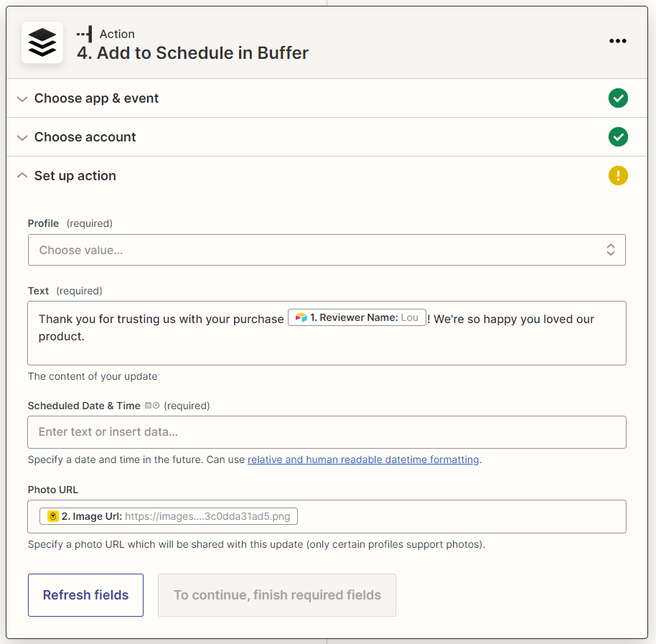Click the step title Add to Schedule in Buffer
Viewport: 656px width, 644px height.
point(192,53)
